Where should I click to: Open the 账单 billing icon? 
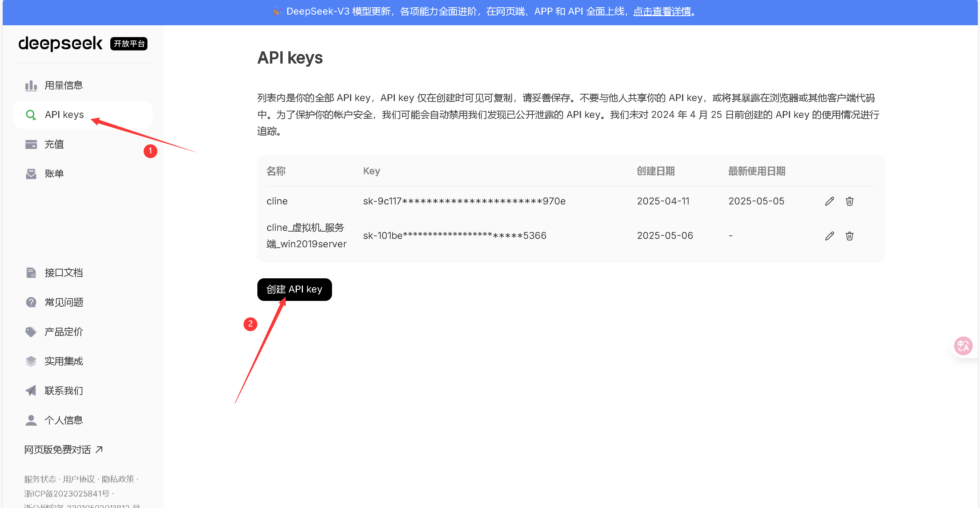[31, 173]
